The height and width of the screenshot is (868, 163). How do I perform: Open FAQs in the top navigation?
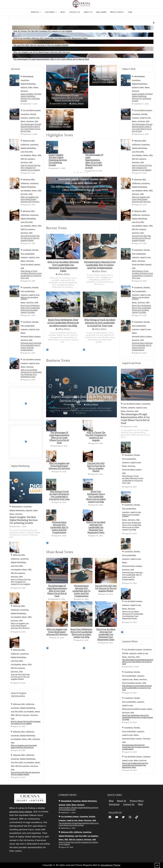click(130, 12)
